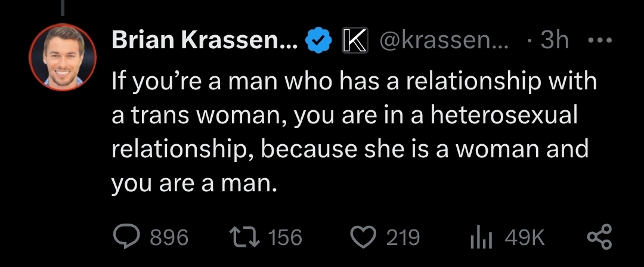Click the post's first line starting If you're
The image size is (644, 267).
coord(354,82)
